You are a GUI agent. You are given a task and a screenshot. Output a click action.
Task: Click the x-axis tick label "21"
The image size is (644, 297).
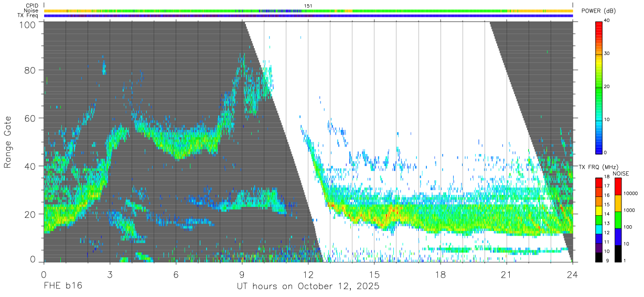[x=506, y=274]
